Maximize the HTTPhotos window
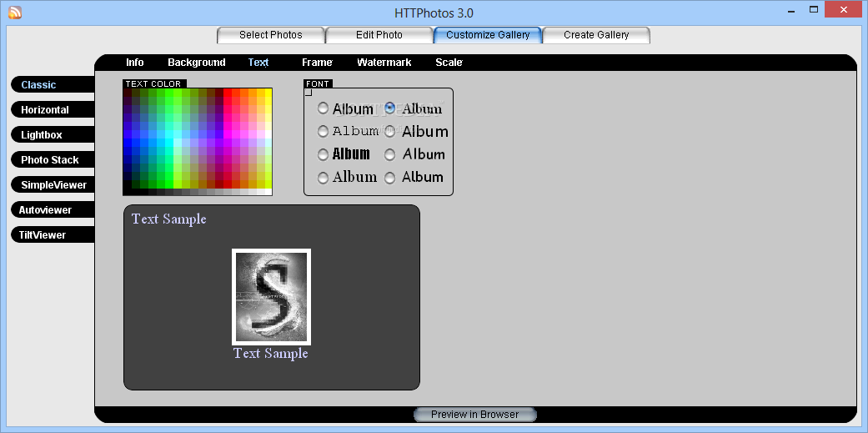The height and width of the screenshot is (433, 868). click(814, 9)
